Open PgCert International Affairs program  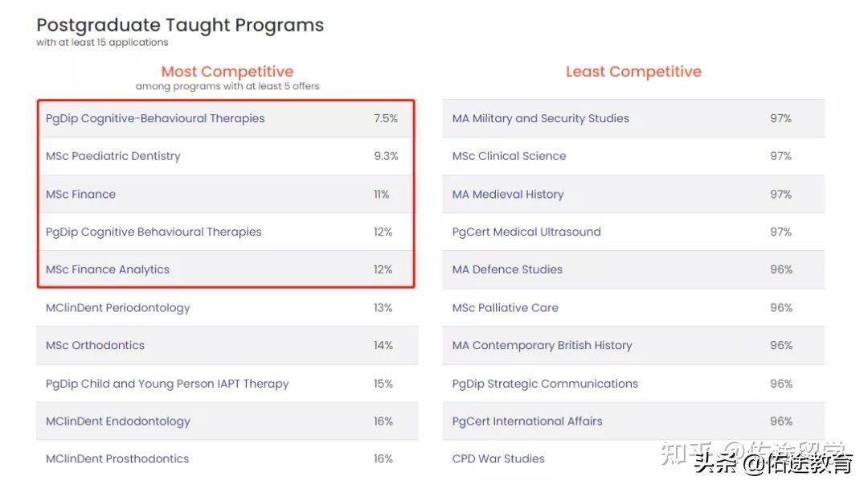(527, 421)
